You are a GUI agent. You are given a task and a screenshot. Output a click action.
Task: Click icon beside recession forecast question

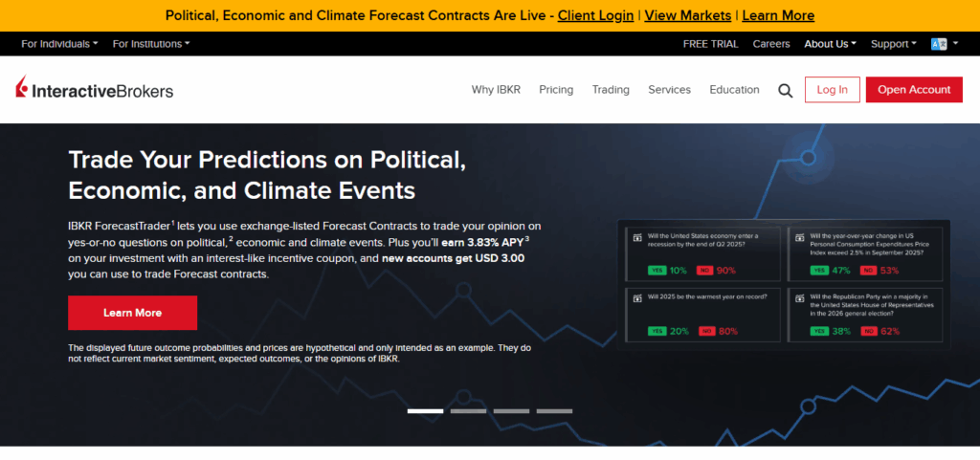click(636, 236)
